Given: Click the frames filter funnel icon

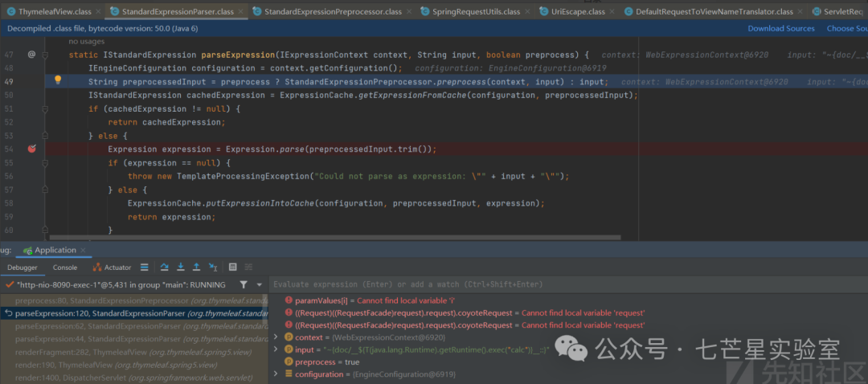Looking at the screenshot, I should 244,284.
